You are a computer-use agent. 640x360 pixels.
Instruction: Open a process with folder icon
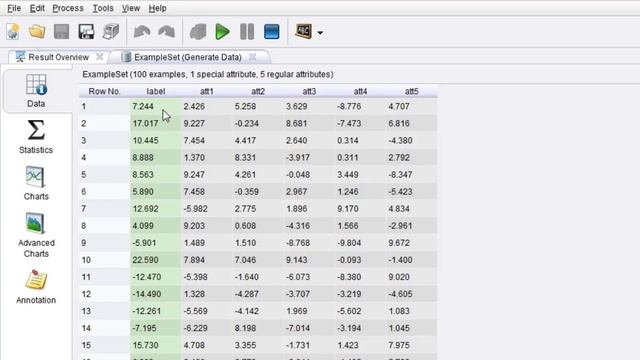tap(37, 31)
